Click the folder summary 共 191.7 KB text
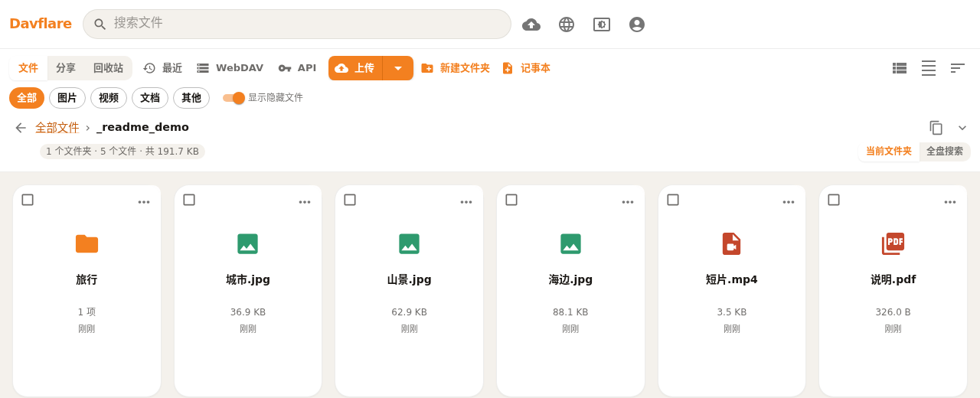The height and width of the screenshot is (398, 980). point(172,152)
